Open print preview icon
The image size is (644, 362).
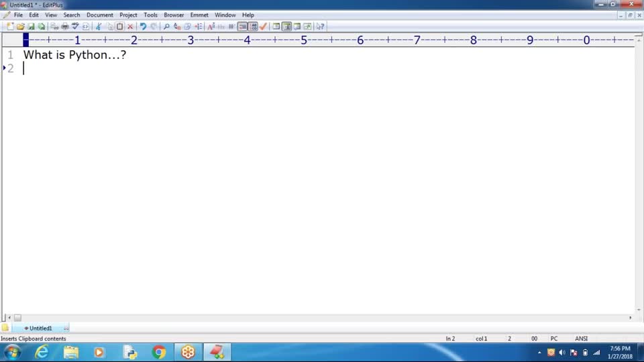coord(54,27)
